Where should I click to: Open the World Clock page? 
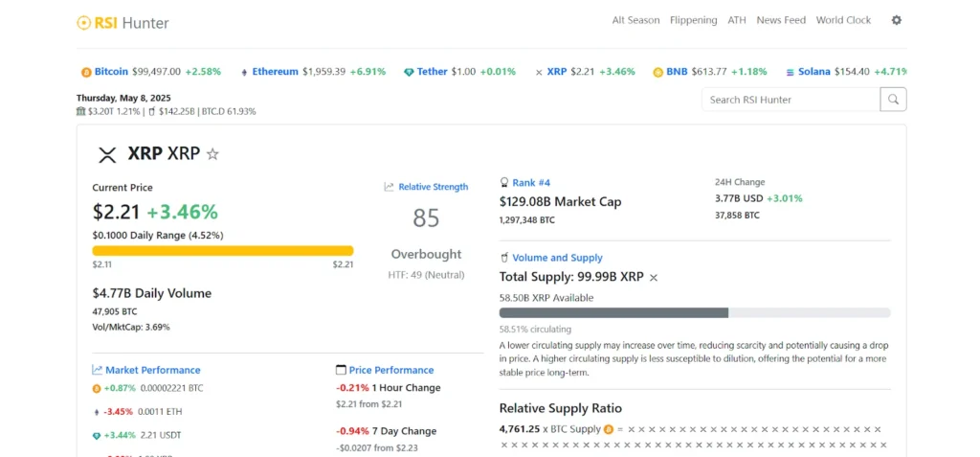(843, 20)
